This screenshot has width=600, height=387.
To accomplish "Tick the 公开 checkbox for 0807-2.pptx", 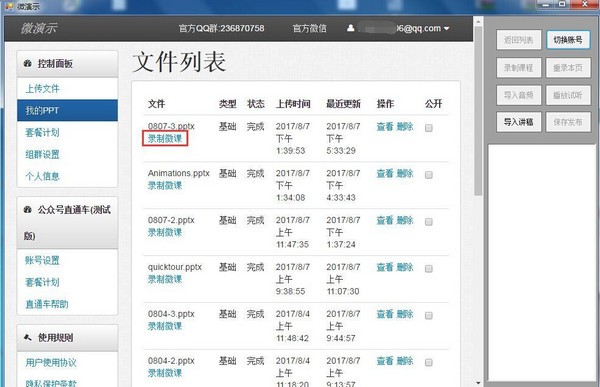I will [x=429, y=222].
